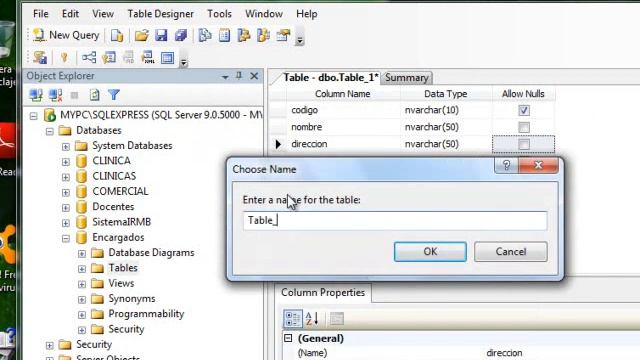Click Cancel in Choose Name dialog
640x360 pixels.
[x=511, y=251]
